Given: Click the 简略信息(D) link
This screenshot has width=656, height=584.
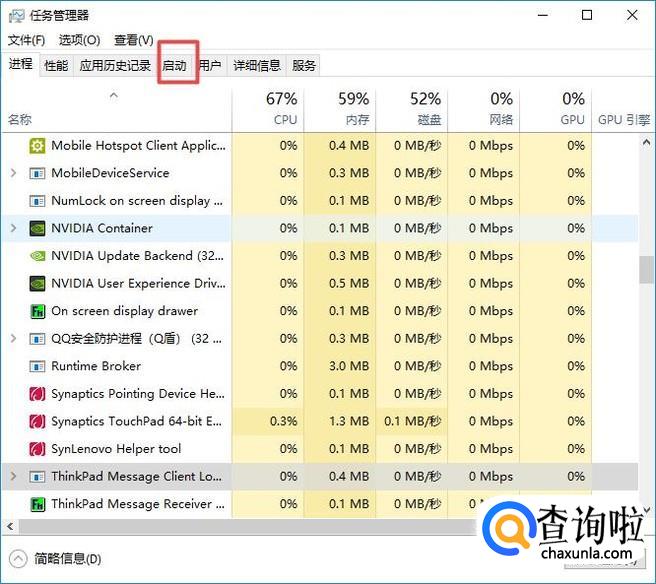Looking at the screenshot, I should [x=68, y=559].
